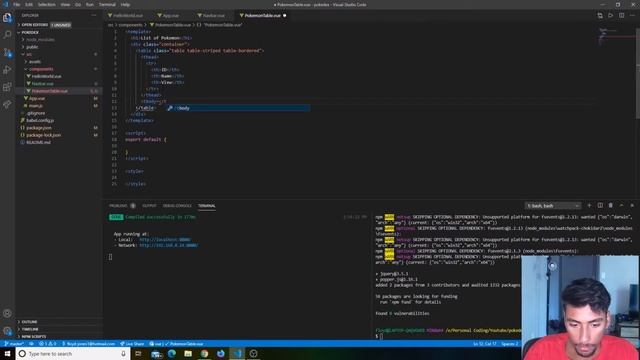
Task: Click the Spaces: 2 indentation indicator
Action: click(509, 344)
